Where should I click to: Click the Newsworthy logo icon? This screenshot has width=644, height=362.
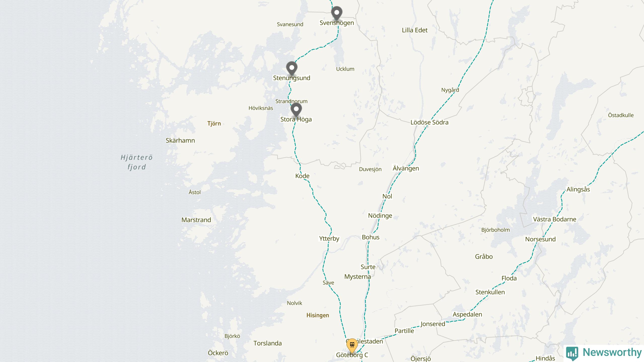click(x=572, y=353)
